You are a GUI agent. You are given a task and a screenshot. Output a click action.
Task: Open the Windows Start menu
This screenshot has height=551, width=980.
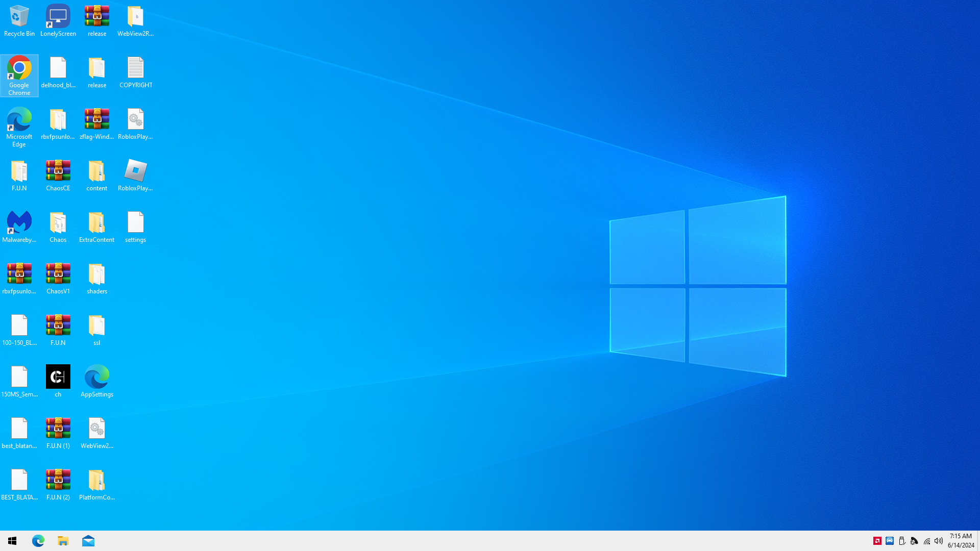coord(12,541)
